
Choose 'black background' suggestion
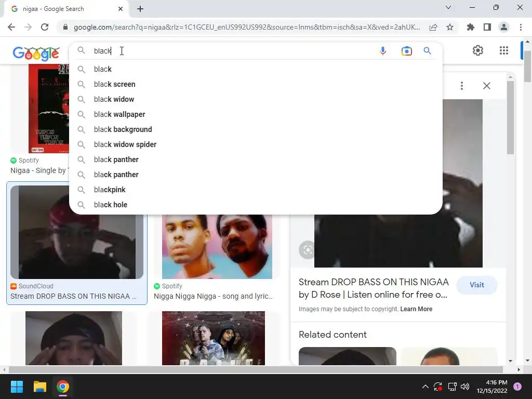[256, 129]
